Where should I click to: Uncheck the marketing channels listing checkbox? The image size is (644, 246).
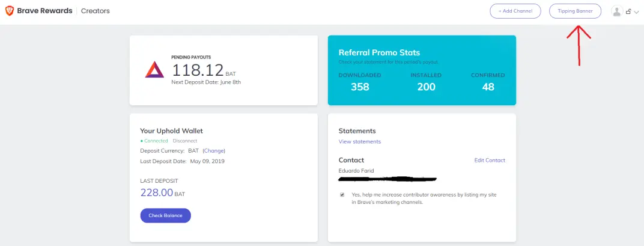click(x=342, y=195)
